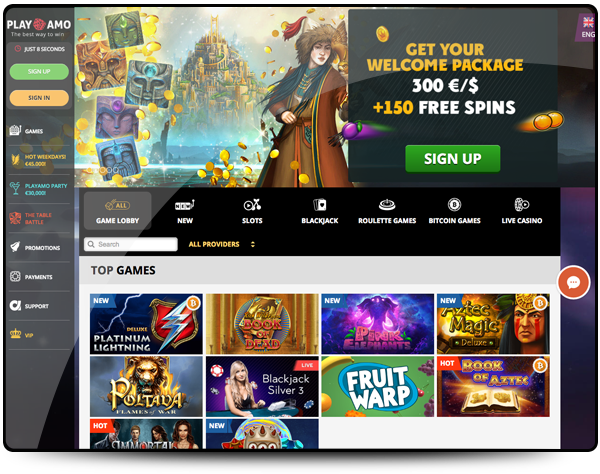Viewport: 600px width, 474px height.
Task: Select the Bitcoin Games coin icon
Action: (454, 205)
